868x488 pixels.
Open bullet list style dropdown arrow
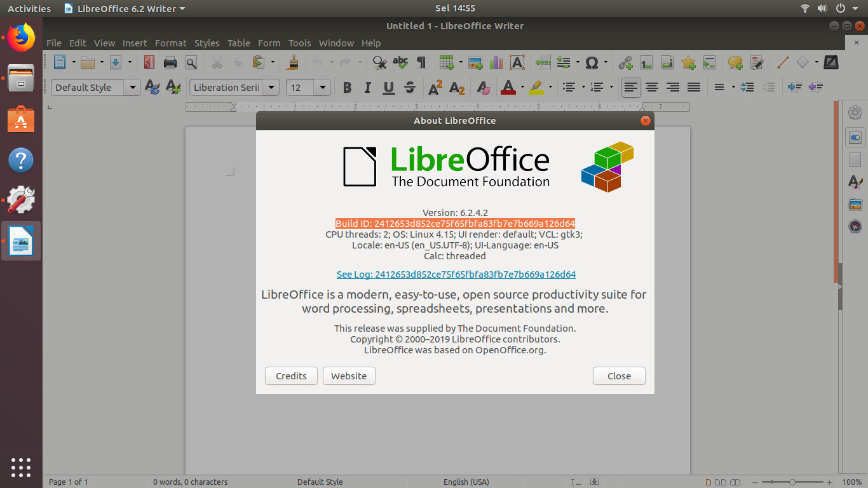(x=583, y=87)
